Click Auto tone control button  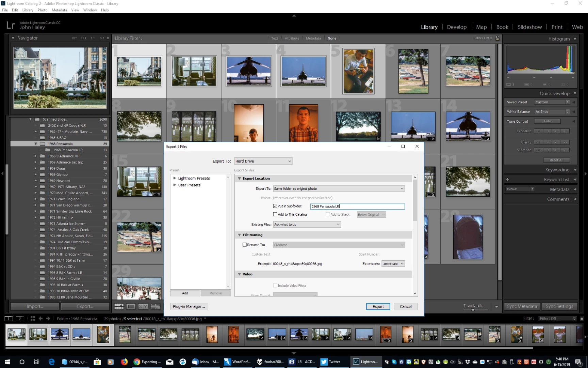click(x=547, y=121)
